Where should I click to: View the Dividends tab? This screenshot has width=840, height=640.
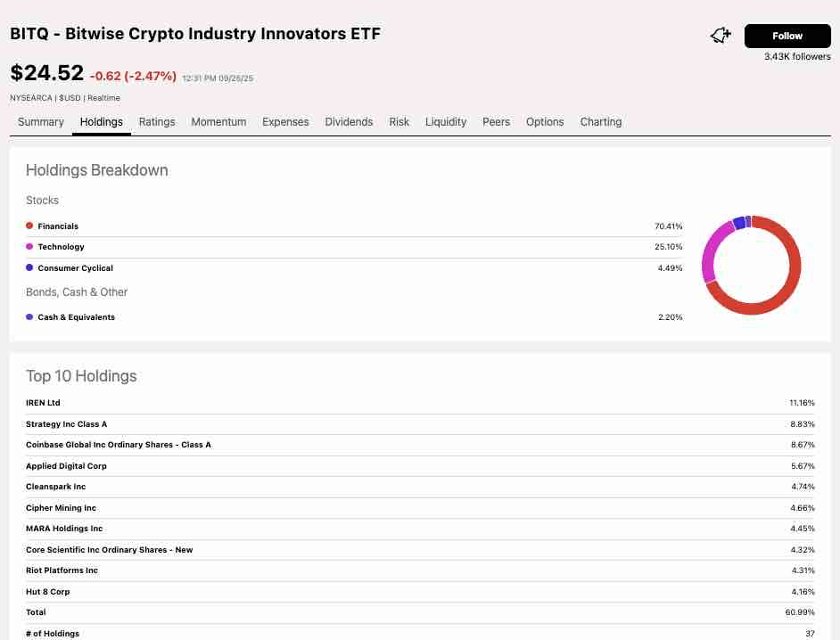349,122
